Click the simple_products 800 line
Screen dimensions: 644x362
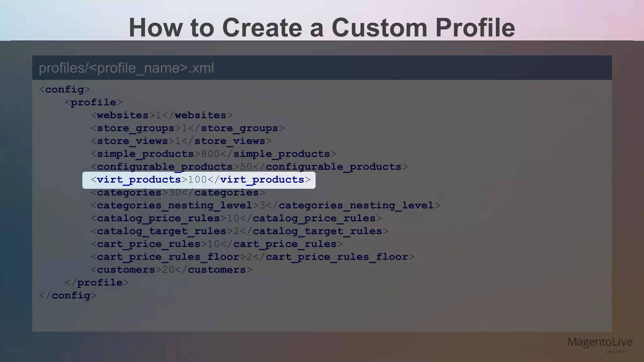(214, 154)
